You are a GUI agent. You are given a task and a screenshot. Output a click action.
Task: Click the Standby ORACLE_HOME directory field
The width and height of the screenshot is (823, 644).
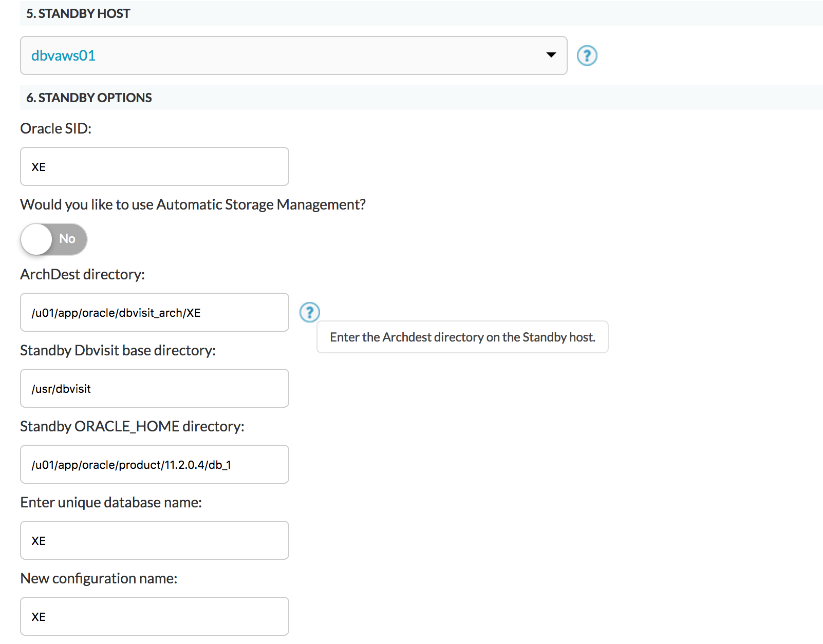155,464
